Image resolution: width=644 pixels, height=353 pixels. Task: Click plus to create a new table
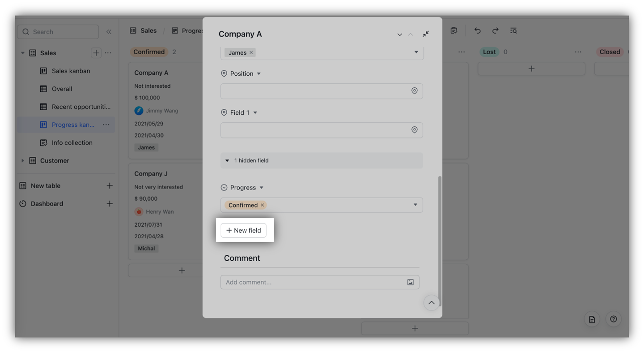click(x=109, y=186)
